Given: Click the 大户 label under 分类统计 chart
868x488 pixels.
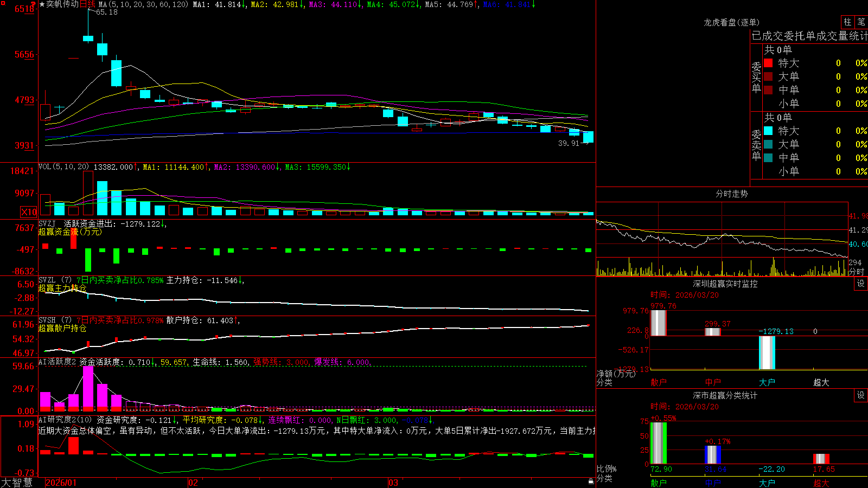Looking at the screenshot, I should (767, 483).
